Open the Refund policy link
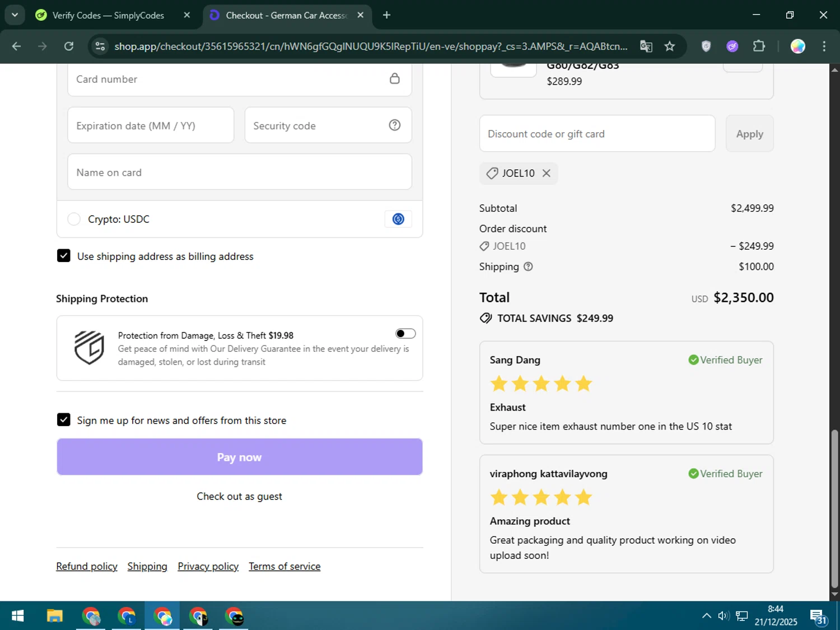The height and width of the screenshot is (630, 840). (x=87, y=566)
